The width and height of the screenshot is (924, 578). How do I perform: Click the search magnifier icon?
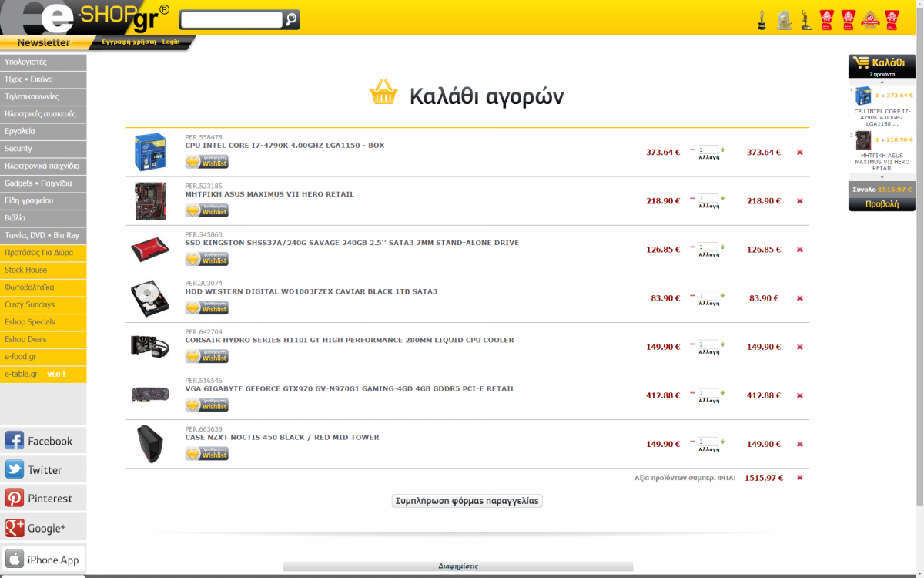[x=291, y=20]
